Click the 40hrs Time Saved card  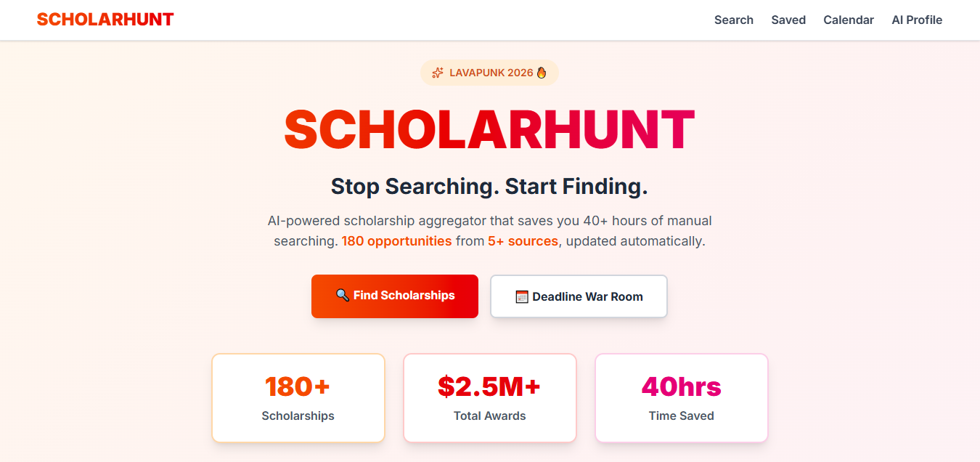tap(682, 398)
